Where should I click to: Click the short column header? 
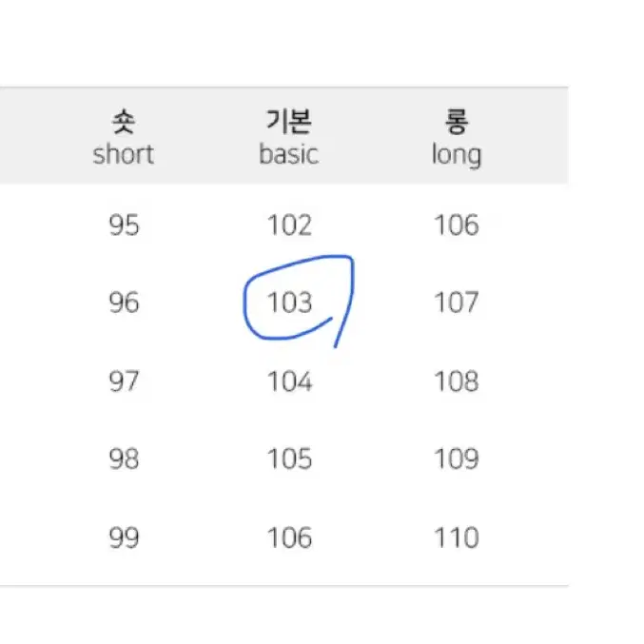tap(124, 137)
